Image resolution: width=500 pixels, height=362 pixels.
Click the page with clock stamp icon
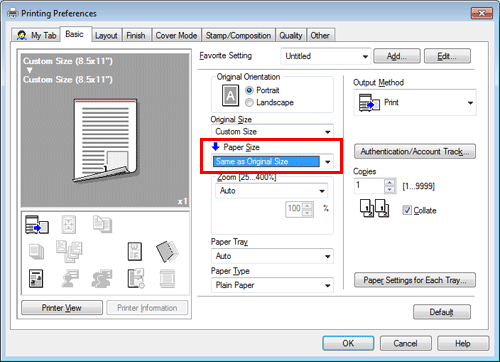tap(136, 279)
